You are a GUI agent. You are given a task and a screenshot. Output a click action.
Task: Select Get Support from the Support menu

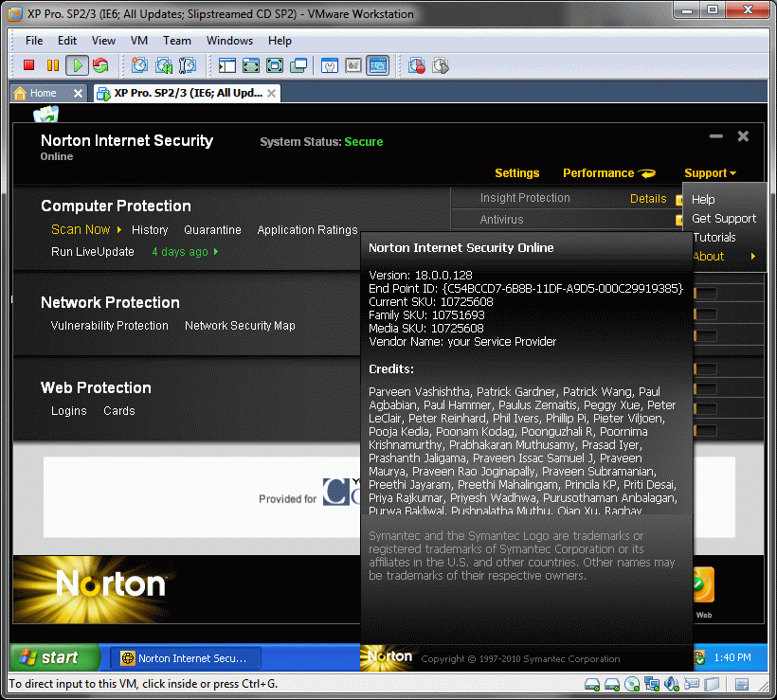tap(723, 219)
